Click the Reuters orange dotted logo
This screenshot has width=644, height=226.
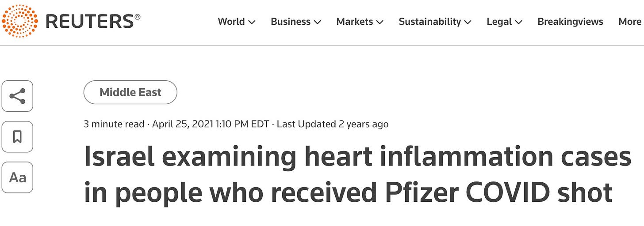click(21, 21)
